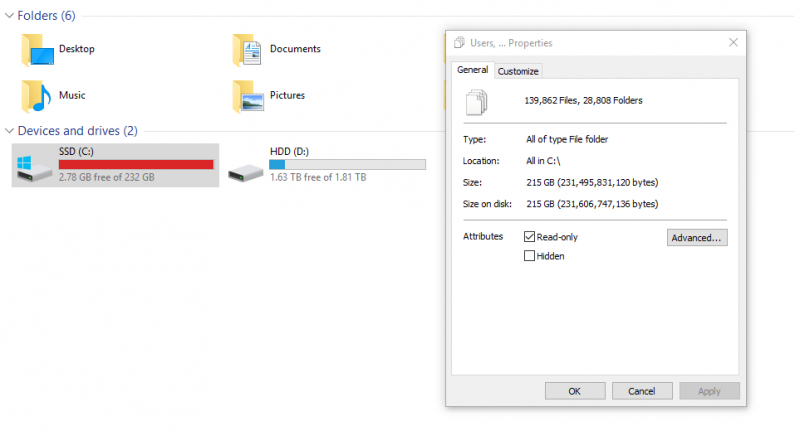Select the General tab
Viewport: 800px width, 431px height.
(472, 70)
